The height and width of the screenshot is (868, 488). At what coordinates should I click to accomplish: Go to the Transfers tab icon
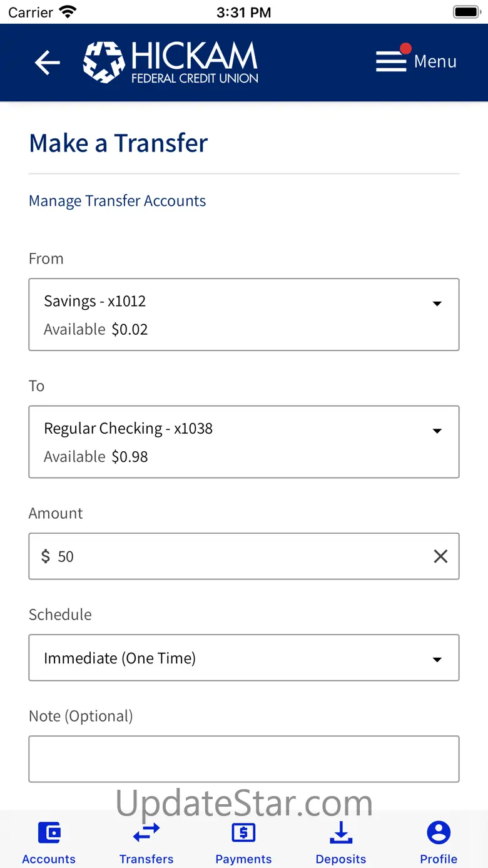click(146, 833)
